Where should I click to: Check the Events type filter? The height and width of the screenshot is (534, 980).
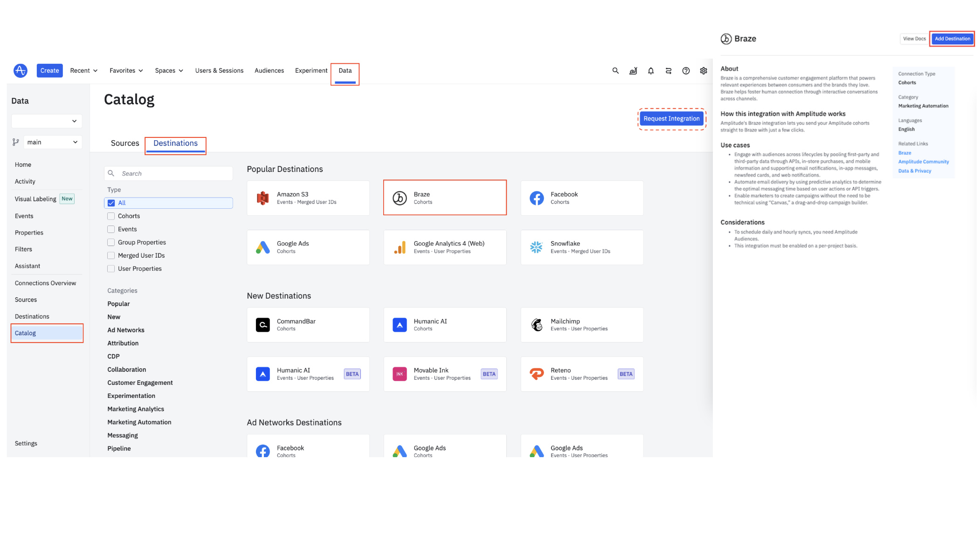(x=111, y=229)
